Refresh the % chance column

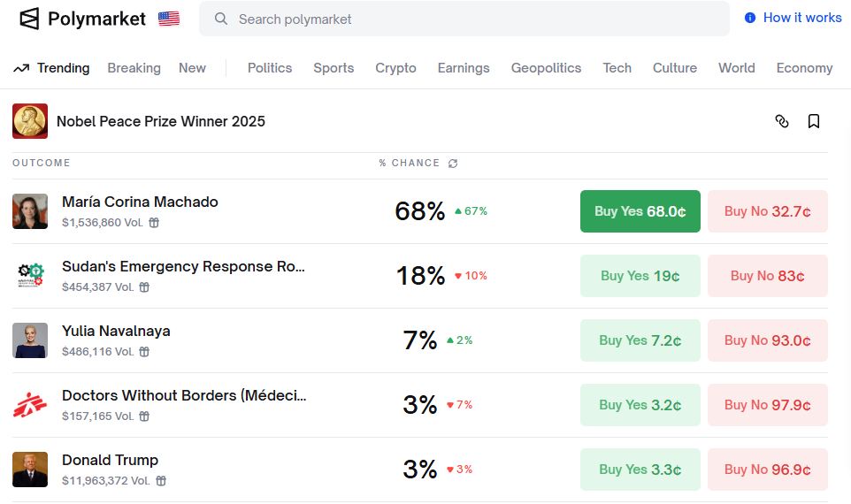[454, 164]
